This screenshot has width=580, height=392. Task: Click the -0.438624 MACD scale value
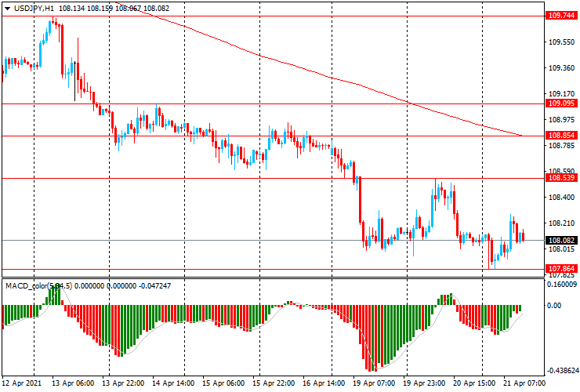click(x=562, y=371)
